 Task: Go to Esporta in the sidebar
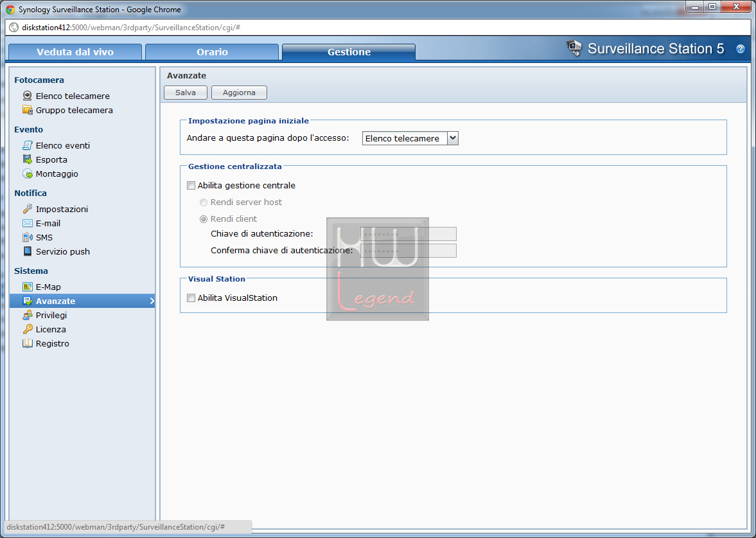point(51,159)
